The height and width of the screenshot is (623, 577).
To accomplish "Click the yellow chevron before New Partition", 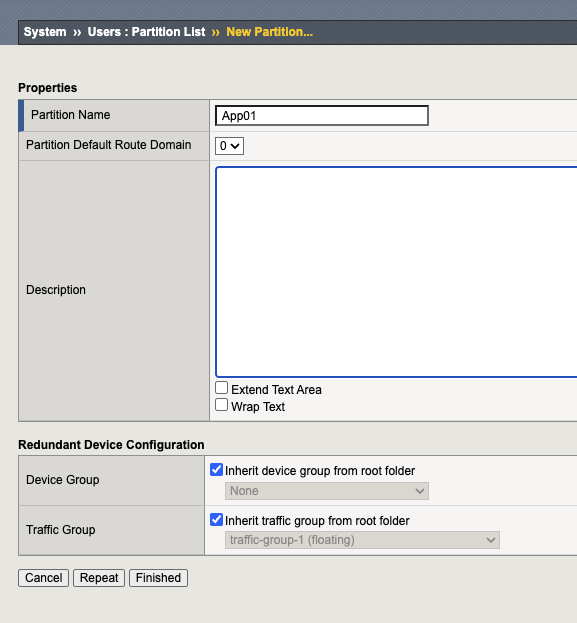I will (216, 32).
